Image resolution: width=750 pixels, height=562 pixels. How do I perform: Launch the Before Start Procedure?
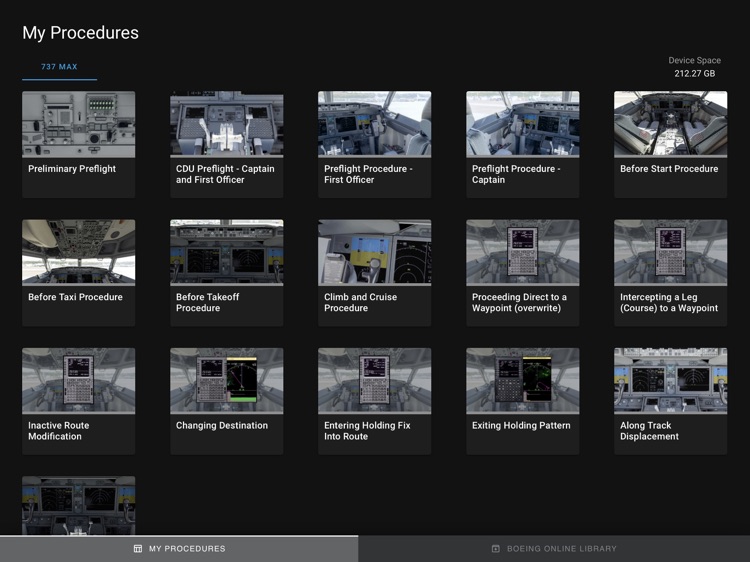[x=671, y=144]
